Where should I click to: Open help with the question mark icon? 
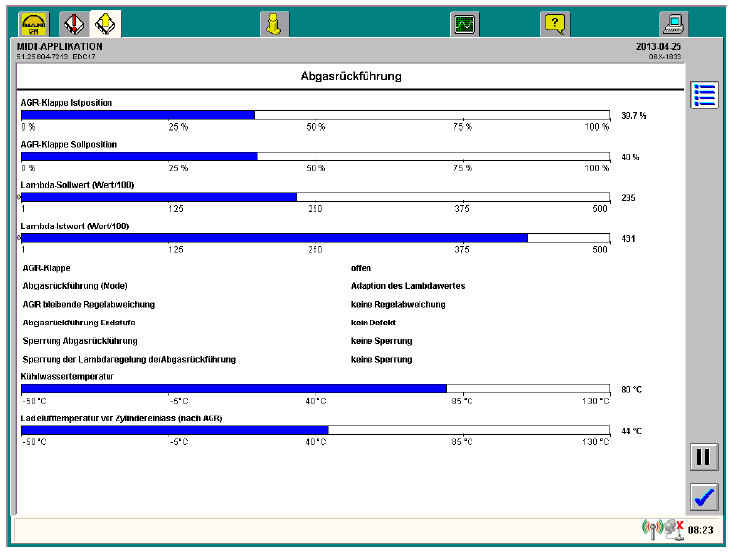pos(555,23)
